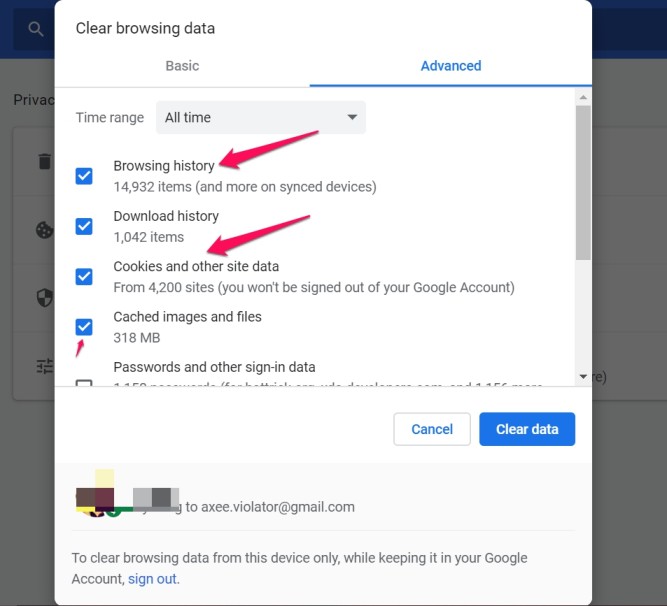Click the security shield icon in settings
667x606 pixels.
(45, 298)
